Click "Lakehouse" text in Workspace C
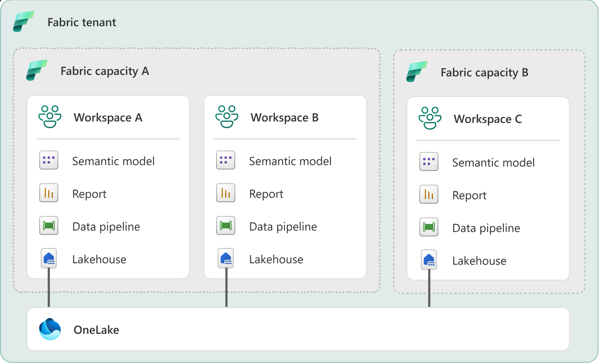Viewport: 600px width, 364px height. click(479, 261)
